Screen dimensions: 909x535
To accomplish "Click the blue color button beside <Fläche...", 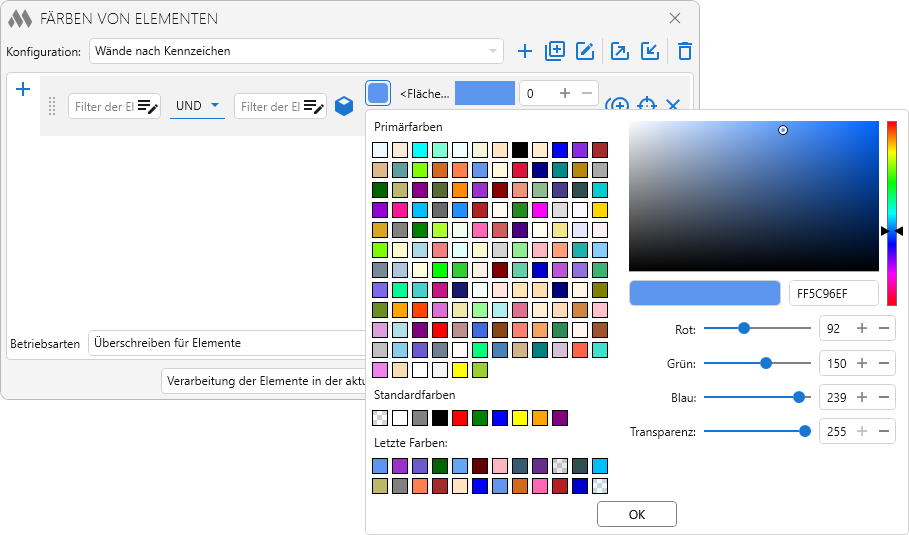I will click(378, 93).
